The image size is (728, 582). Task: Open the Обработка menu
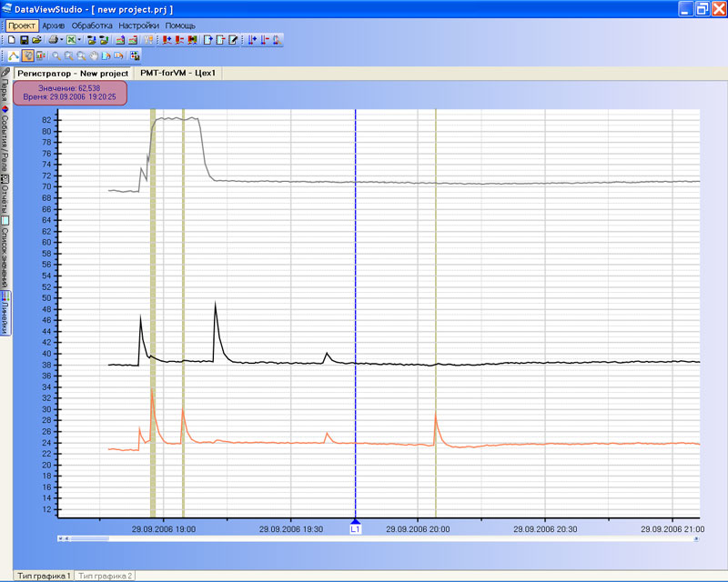[x=92, y=25]
